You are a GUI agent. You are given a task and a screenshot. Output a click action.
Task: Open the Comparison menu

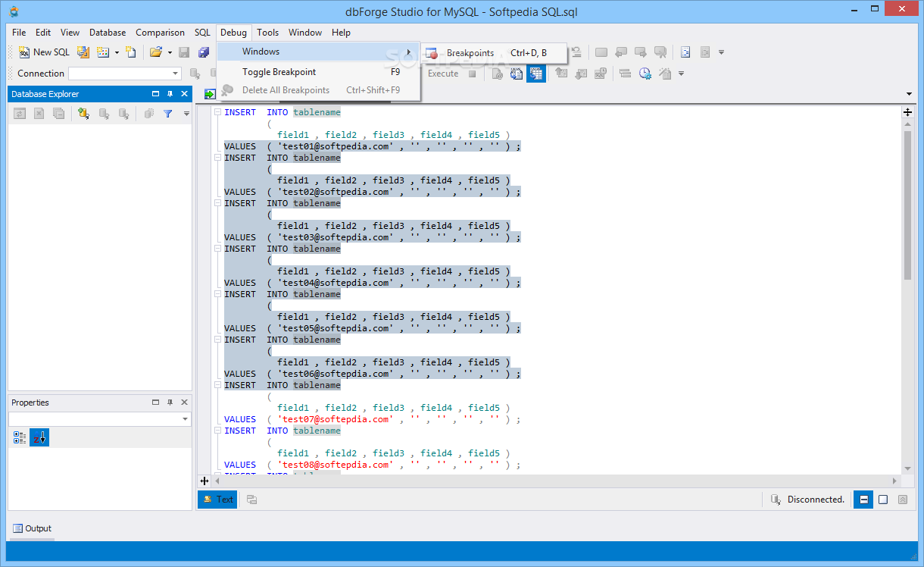pos(160,33)
